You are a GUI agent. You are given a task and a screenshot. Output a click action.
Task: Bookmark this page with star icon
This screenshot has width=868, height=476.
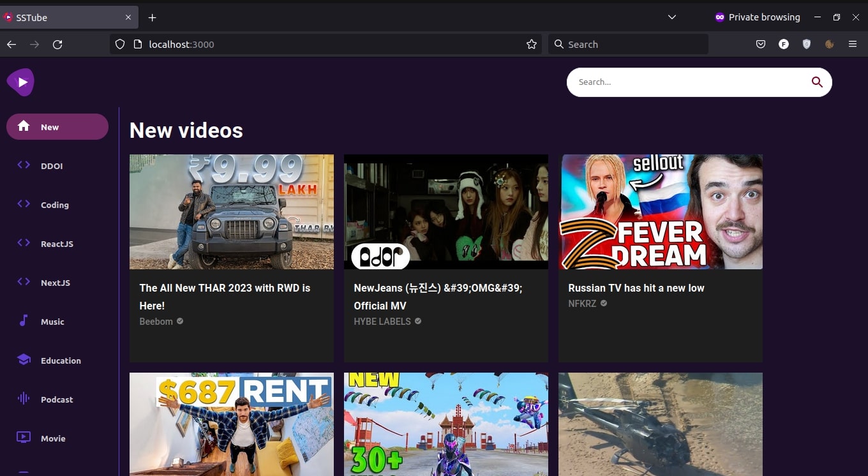[x=532, y=44]
